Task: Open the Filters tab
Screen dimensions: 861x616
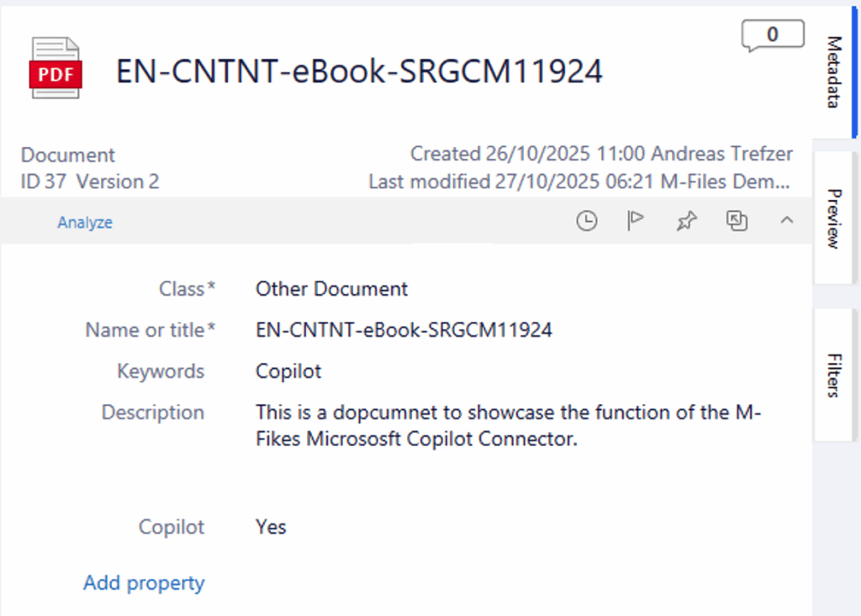Action: tap(833, 374)
